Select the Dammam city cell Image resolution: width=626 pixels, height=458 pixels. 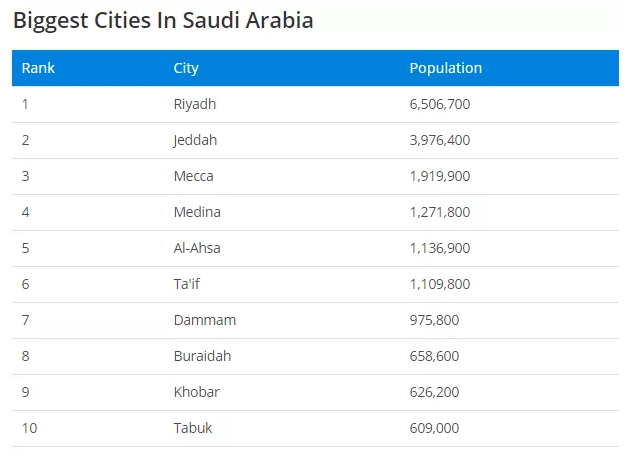coord(205,320)
